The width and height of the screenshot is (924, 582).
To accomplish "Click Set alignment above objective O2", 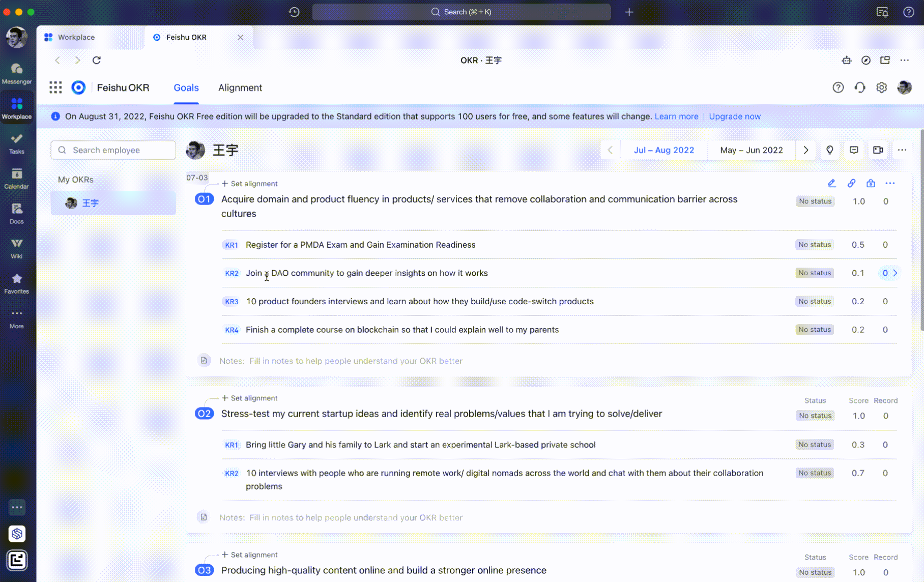I will point(249,398).
